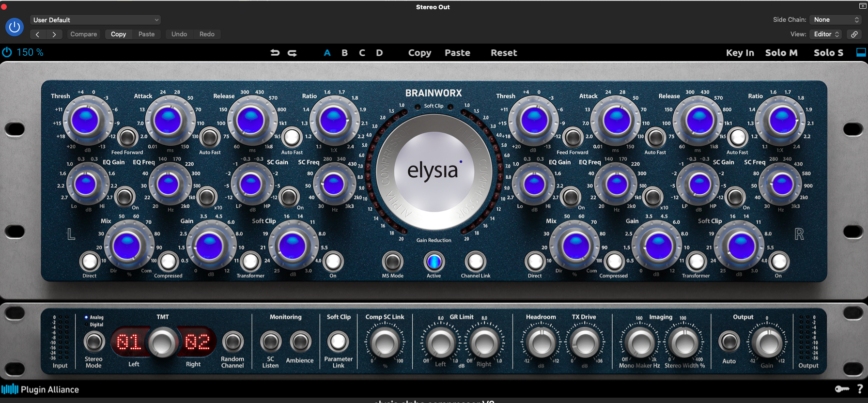
Task: Open the help question mark
Action: coord(860,389)
